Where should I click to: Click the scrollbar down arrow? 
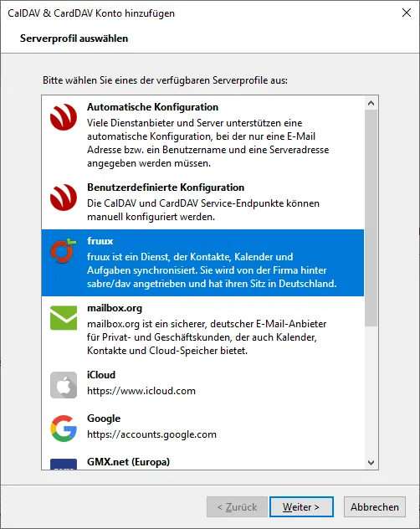371,463
